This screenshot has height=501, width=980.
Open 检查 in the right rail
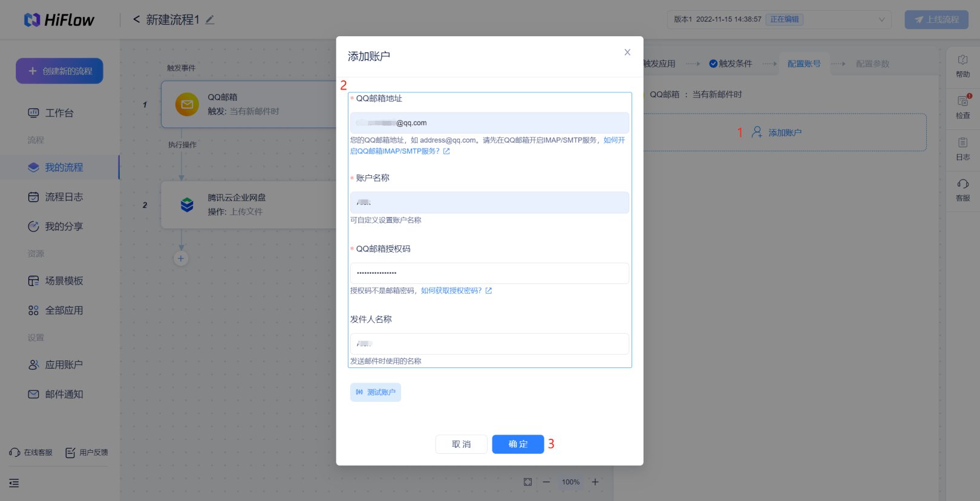963,108
